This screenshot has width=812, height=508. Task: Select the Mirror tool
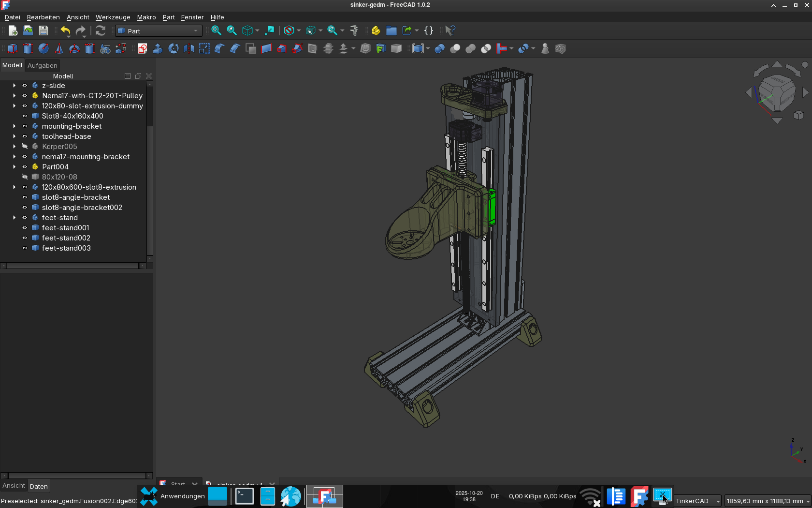pos(189,48)
